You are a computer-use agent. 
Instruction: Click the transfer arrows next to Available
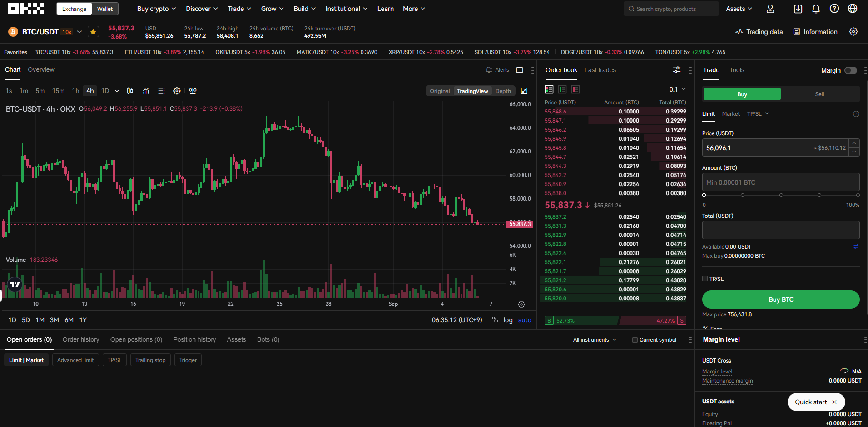coord(856,246)
